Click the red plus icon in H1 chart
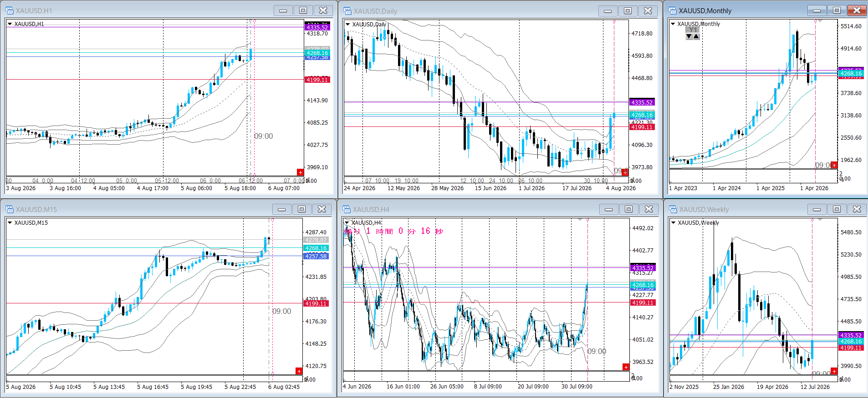The width and height of the screenshot is (868, 398). point(300,172)
